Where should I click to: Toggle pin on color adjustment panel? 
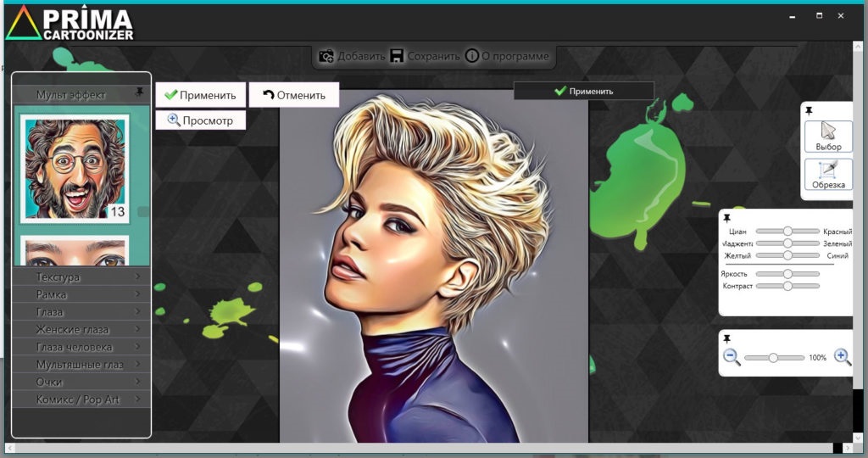[x=726, y=218]
